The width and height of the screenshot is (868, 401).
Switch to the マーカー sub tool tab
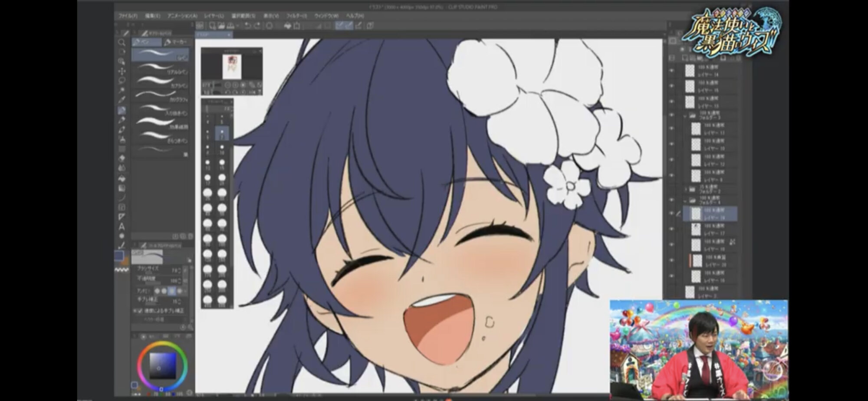click(177, 42)
